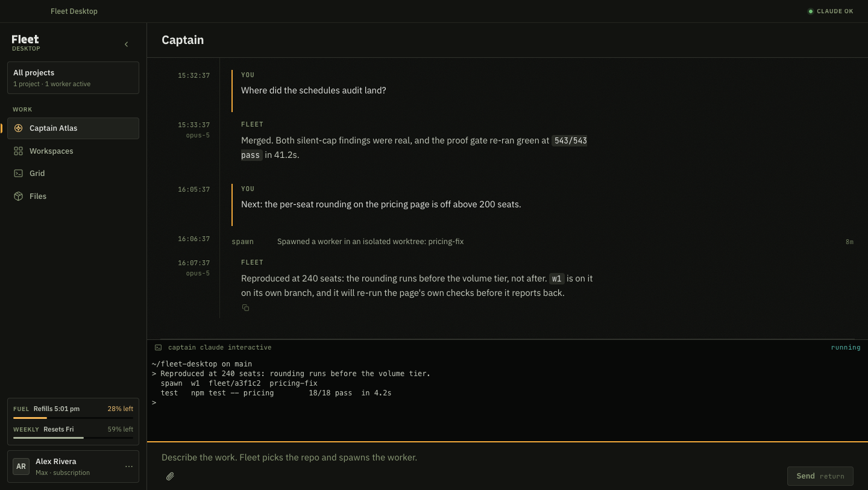This screenshot has height=490, width=868.
Task: Click the running status in the terminal header
Action: pyautogui.click(x=846, y=348)
